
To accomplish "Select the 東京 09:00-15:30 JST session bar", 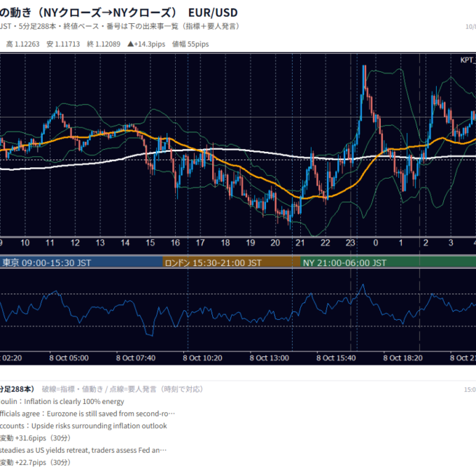I will (81, 262).
